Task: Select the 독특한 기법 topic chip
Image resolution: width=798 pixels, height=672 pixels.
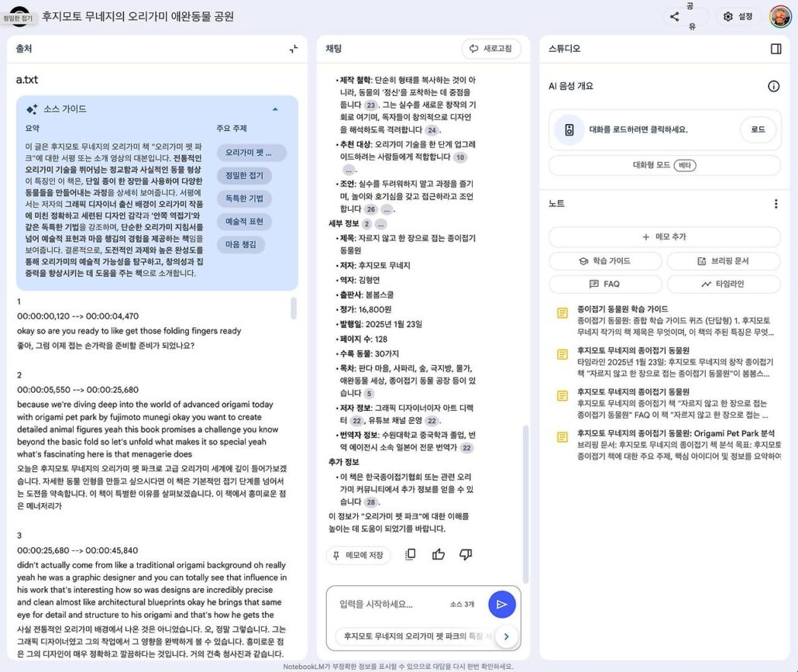Action: pos(244,198)
